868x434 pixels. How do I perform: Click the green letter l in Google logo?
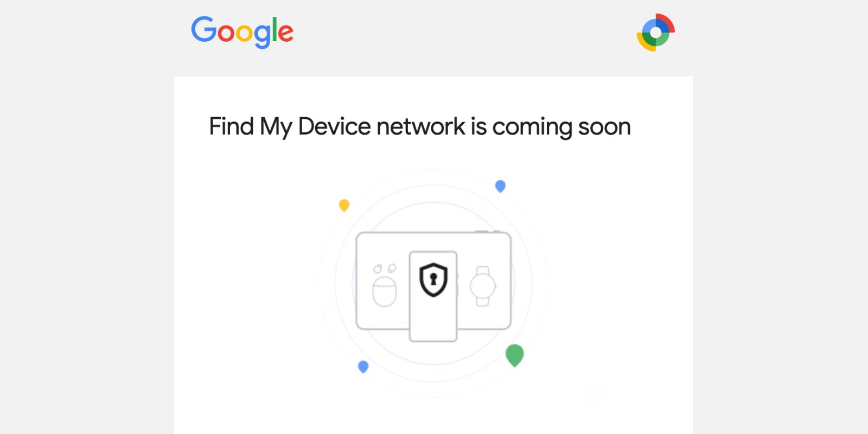click(275, 29)
